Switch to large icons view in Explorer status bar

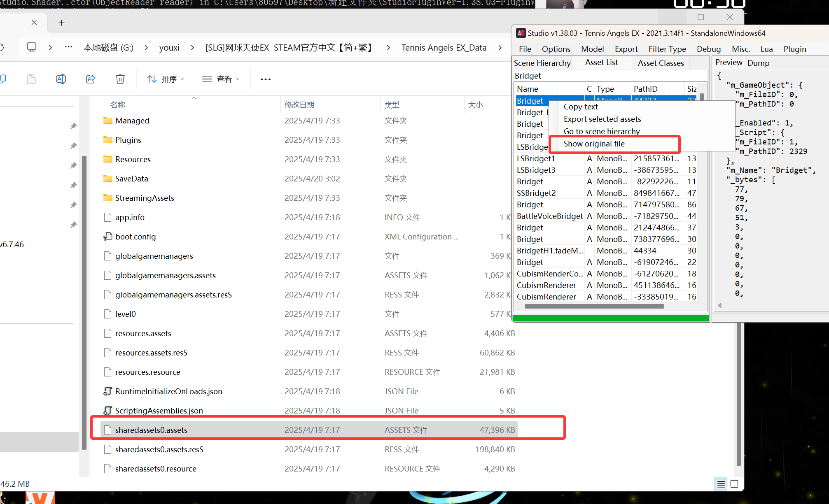point(734,484)
